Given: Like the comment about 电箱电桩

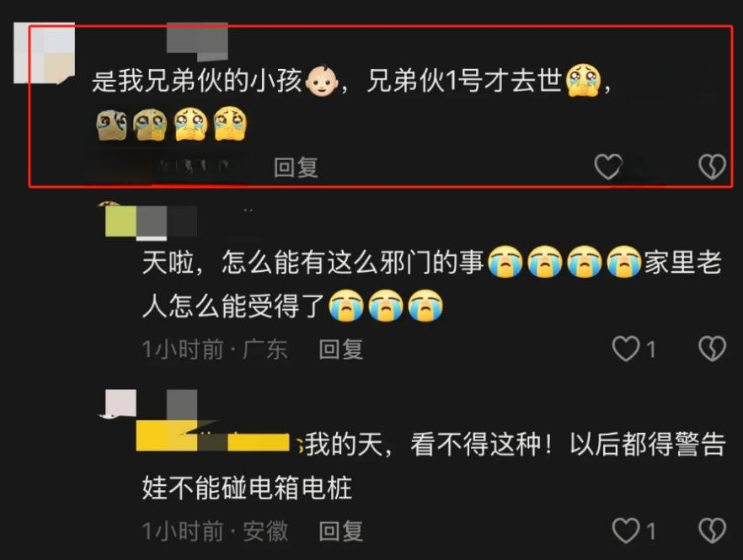Looking at the screenshot, I should point(626,531).
